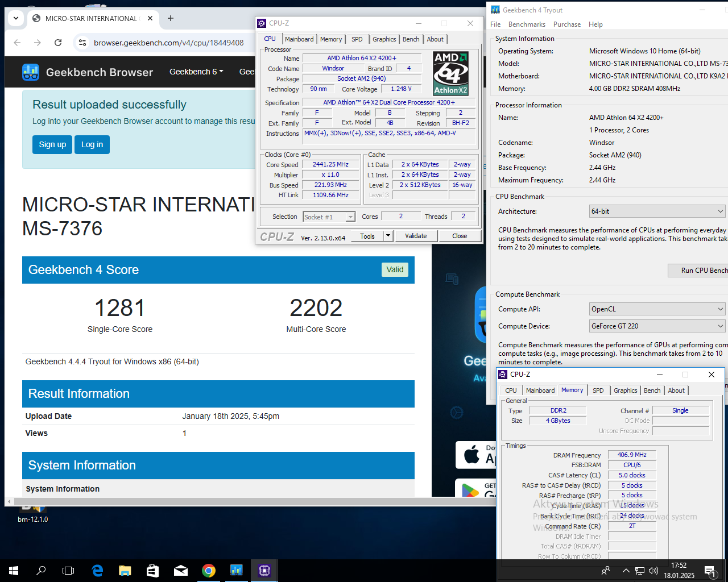Click the AMD Athlon 64 X2 logo image
728x582 pixels.
450,73
